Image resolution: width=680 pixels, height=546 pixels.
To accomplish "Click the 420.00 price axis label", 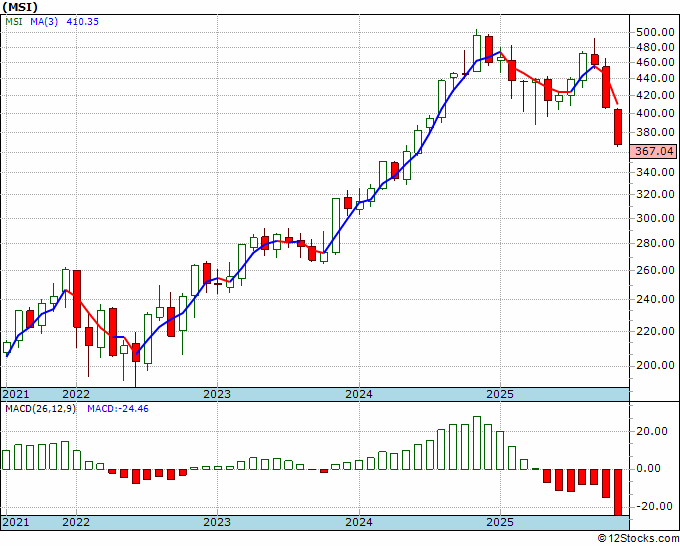I will pos(655,95).
